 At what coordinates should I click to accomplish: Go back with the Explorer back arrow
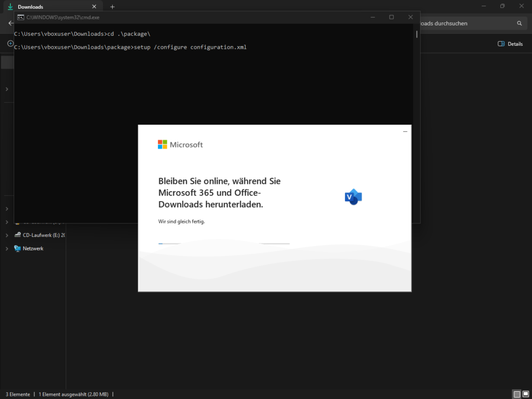(10, 23)
